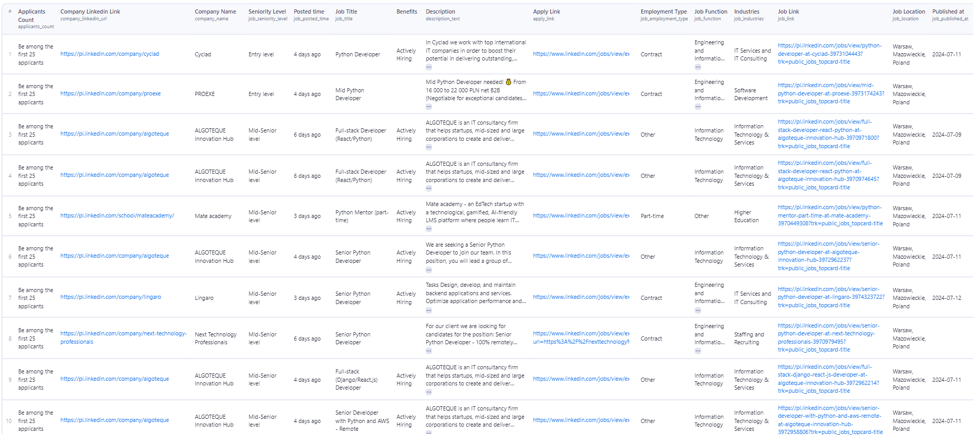Click 'Senior Developer with Python and AWS - Remote' cell
The image size is (980, 435).
tap(362, 420)
